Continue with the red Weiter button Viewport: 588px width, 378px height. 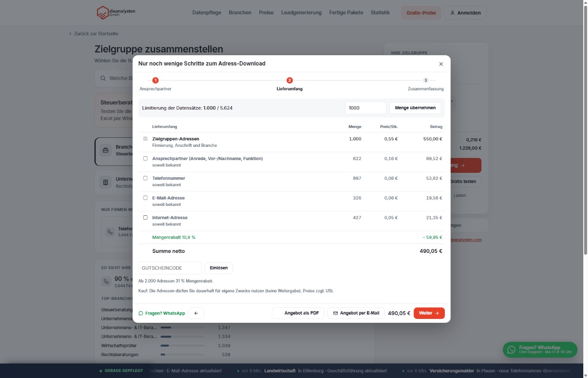[x=429, y=313]
